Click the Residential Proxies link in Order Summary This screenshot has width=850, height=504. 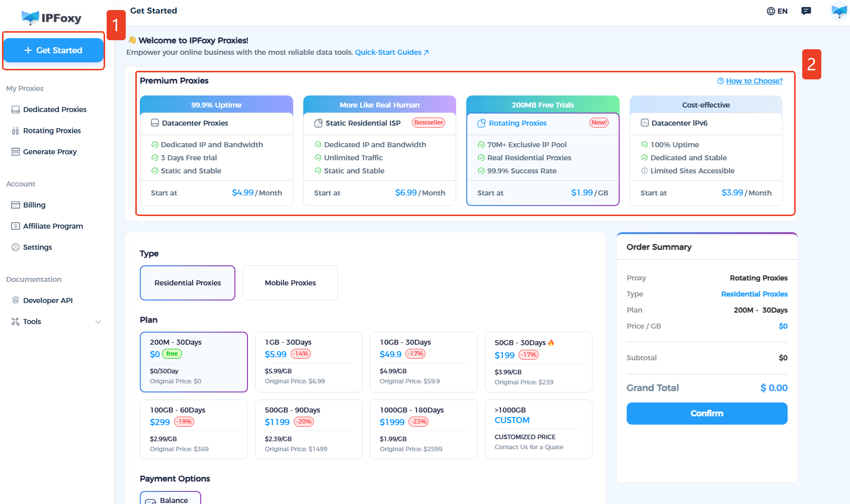coord(754,294)
